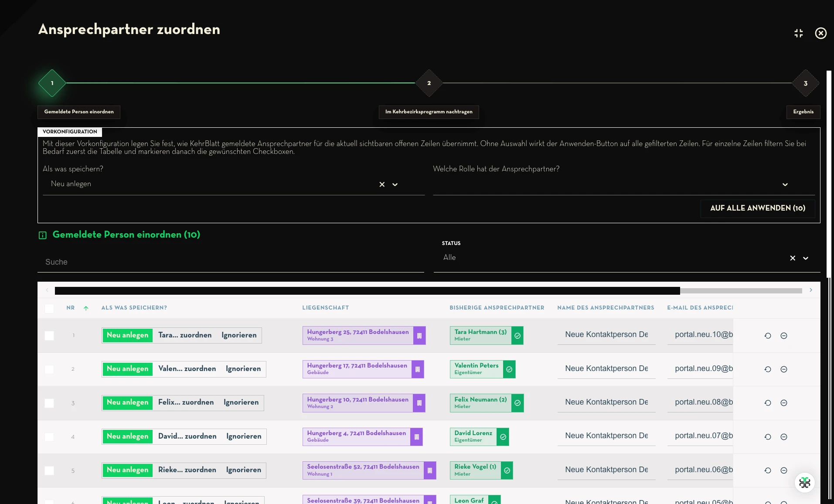This screenshot has width=834, height=504.
Task: Click step 2 diamond marker
Action: (429, 83)
